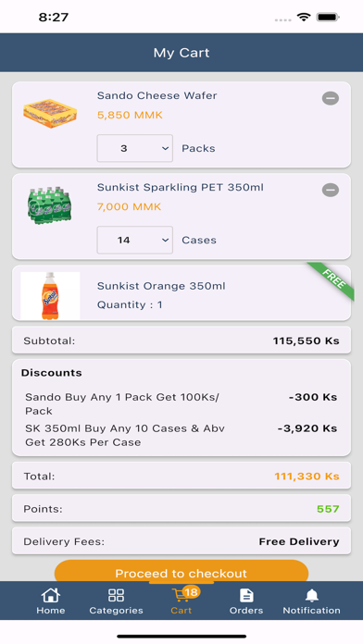Proceed to checkout
The image size is (363, 644).
181,571
